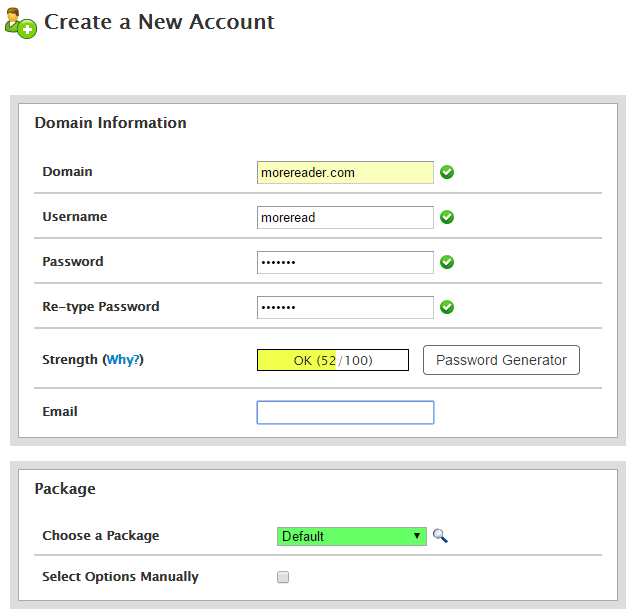Open the Password Generator
Image resolution: width=630 pixels, height=612 pixels.
501,360
